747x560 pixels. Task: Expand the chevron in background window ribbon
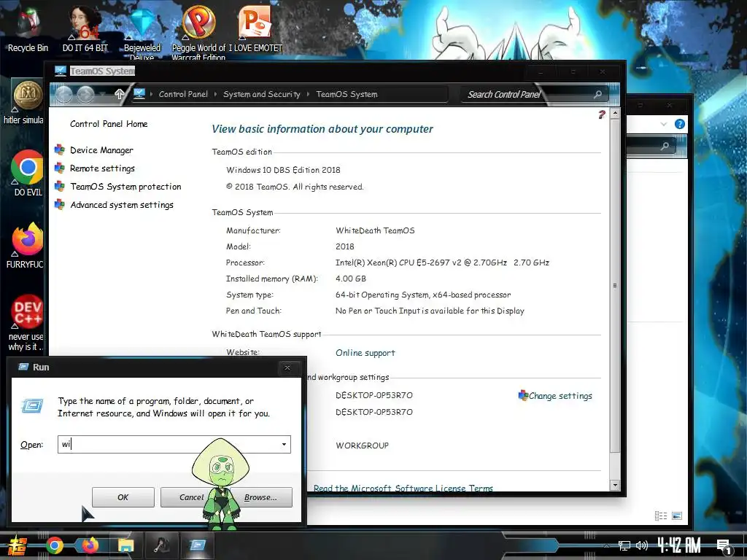(x=664, y=124)
